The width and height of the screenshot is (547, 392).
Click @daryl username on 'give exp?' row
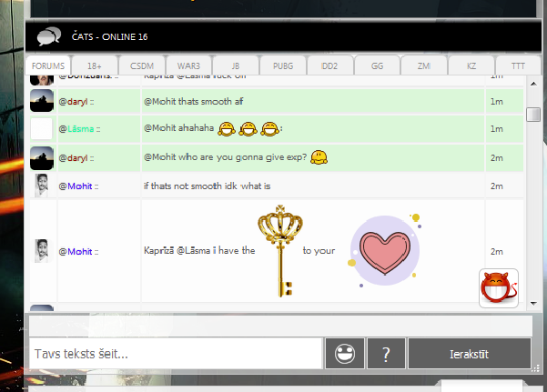pos(73,158)
